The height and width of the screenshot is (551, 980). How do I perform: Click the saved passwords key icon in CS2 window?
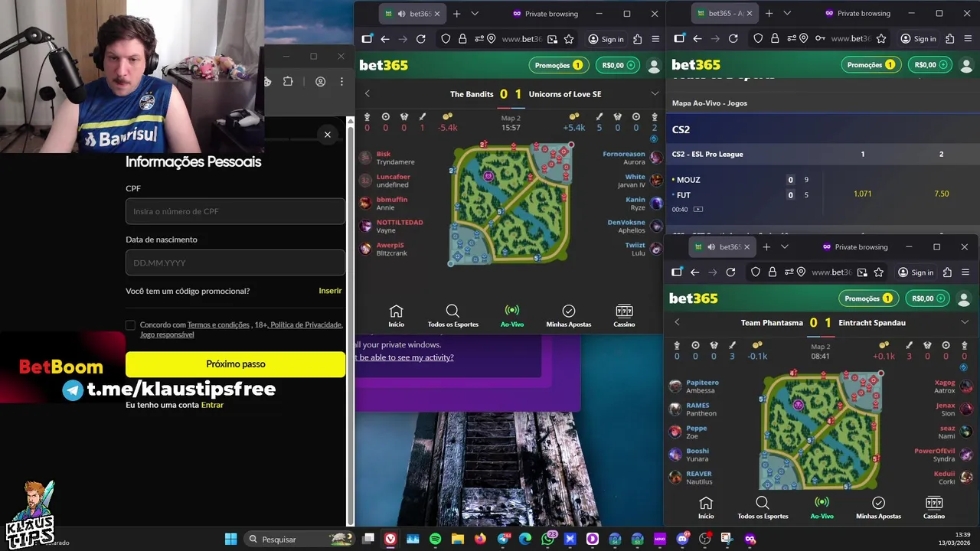(820, 38)
